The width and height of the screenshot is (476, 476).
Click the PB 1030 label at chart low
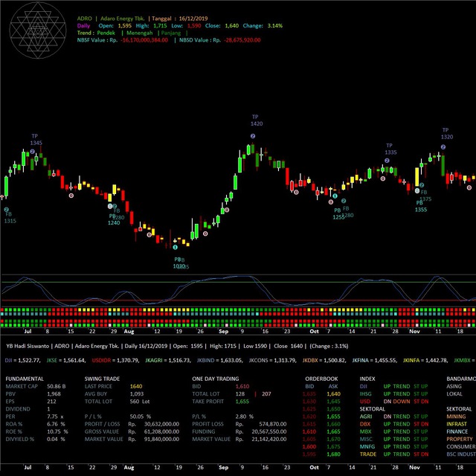tap(178, 263)
